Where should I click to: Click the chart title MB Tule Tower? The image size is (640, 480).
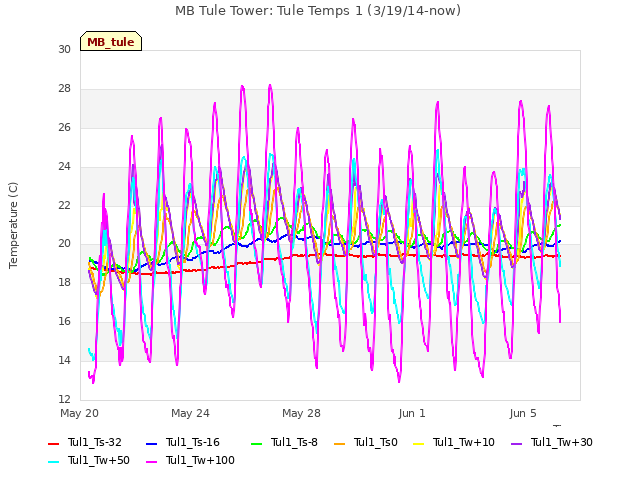[318, 11]
